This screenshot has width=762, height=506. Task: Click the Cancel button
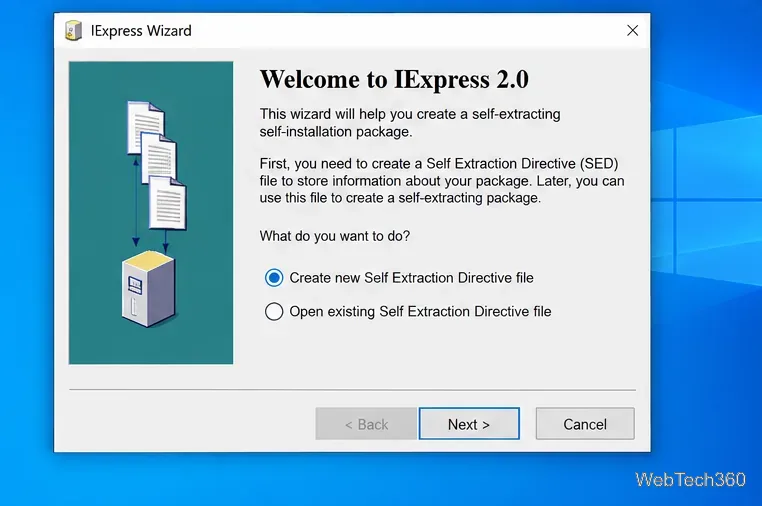tap(585, 424)
